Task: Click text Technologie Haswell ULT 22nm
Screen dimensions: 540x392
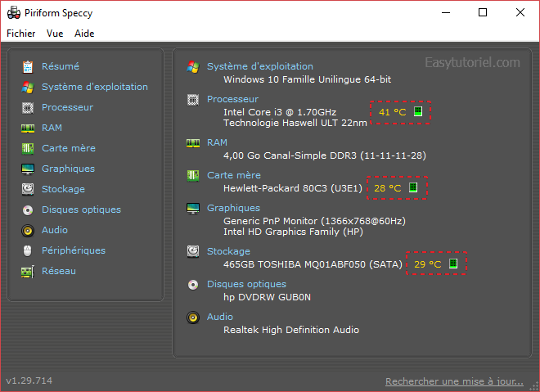Action: pos(295,123)
